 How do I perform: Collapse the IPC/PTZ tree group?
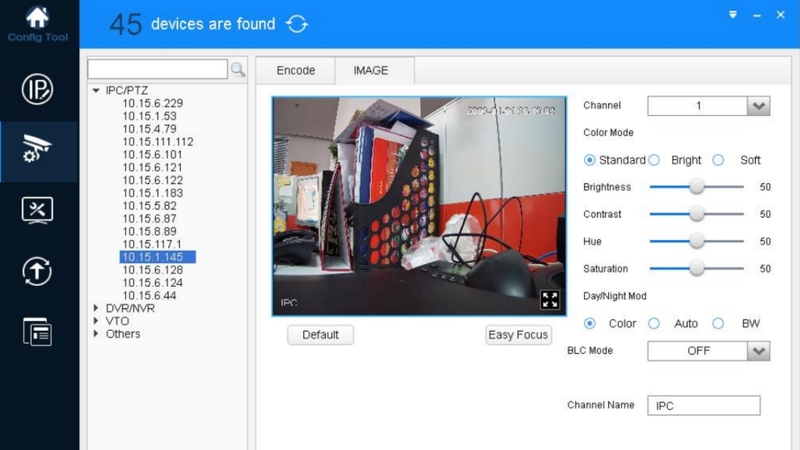tap(96, 90)
